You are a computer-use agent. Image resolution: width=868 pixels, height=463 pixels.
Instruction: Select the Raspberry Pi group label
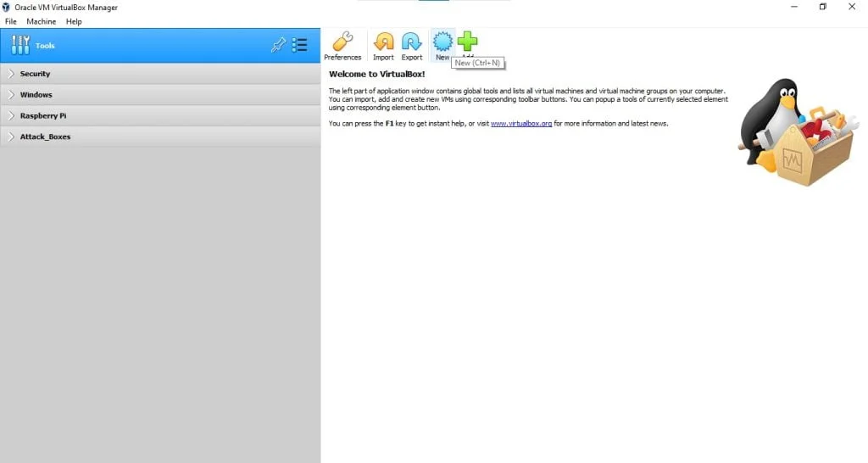point(43,115)
